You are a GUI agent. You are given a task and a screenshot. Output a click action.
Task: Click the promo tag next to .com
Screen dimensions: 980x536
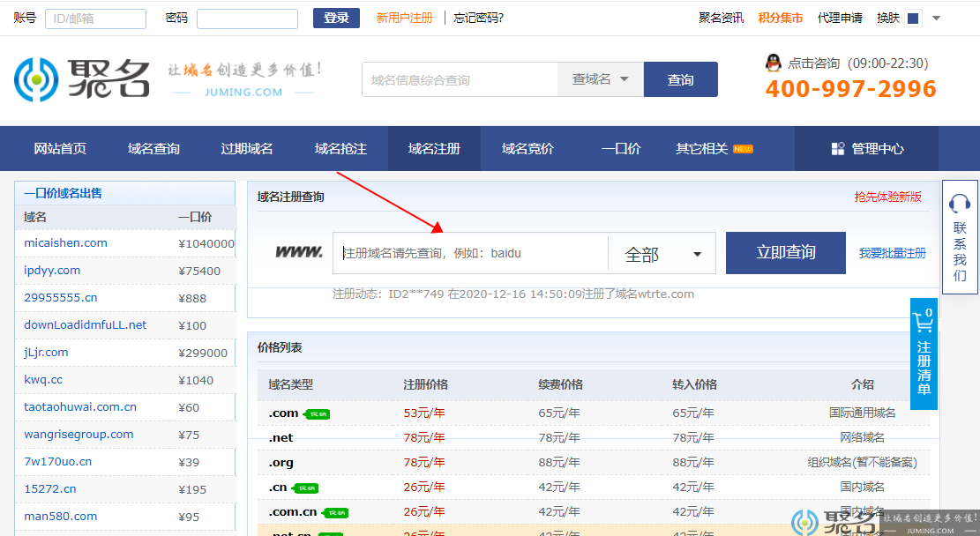tap(317, 413)
